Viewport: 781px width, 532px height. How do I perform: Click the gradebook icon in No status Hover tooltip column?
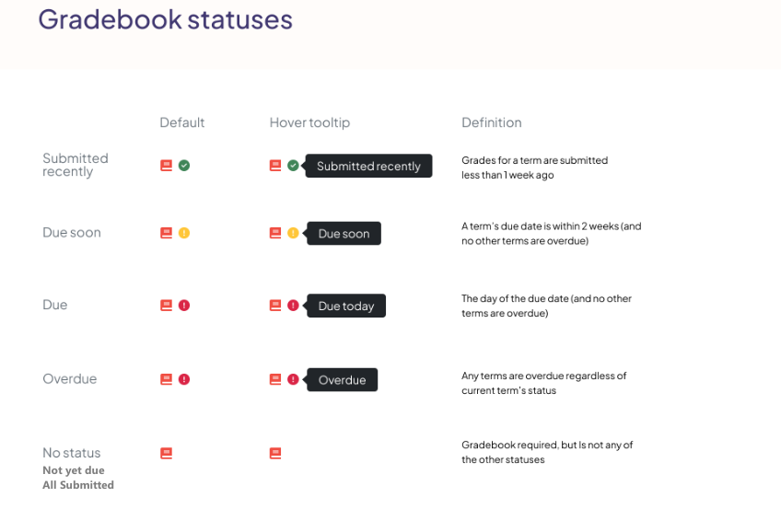pyautogui.click(x=275, y=453)
